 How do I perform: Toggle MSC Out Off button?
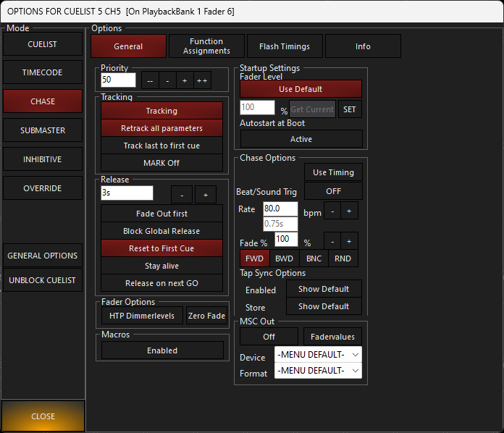tap(269, 337)
